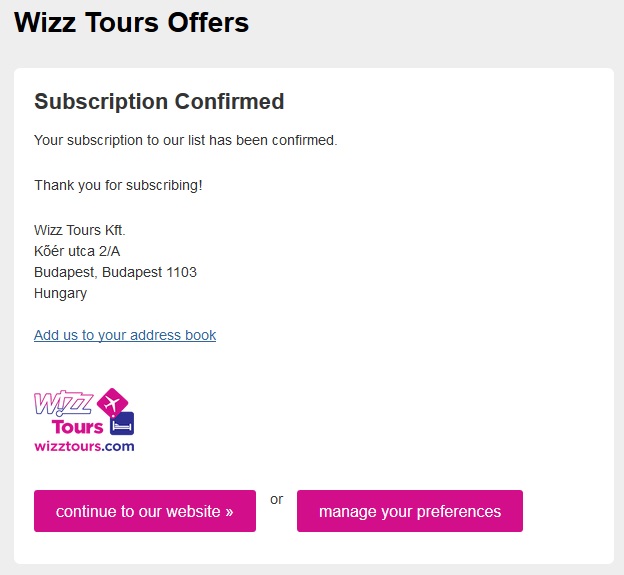Click the Wizz Tours Kft. company name

tap(80, 230)
